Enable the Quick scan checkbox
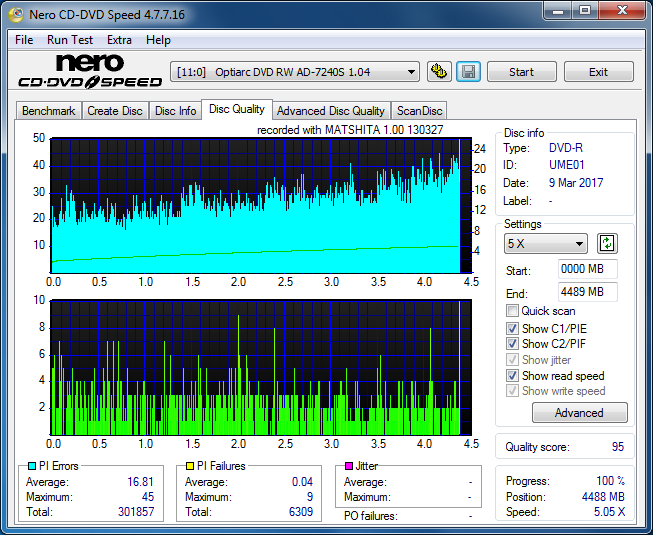 point(512,311)
